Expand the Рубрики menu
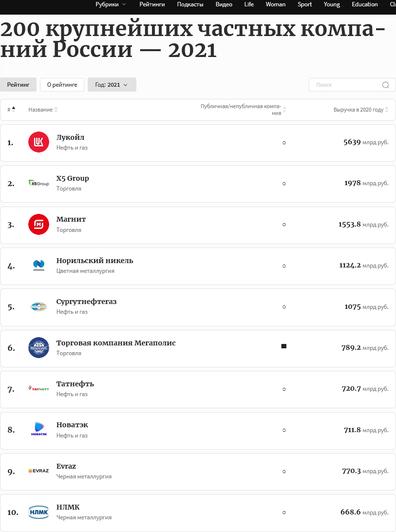 pyautogui.click(x=110, y=4)
